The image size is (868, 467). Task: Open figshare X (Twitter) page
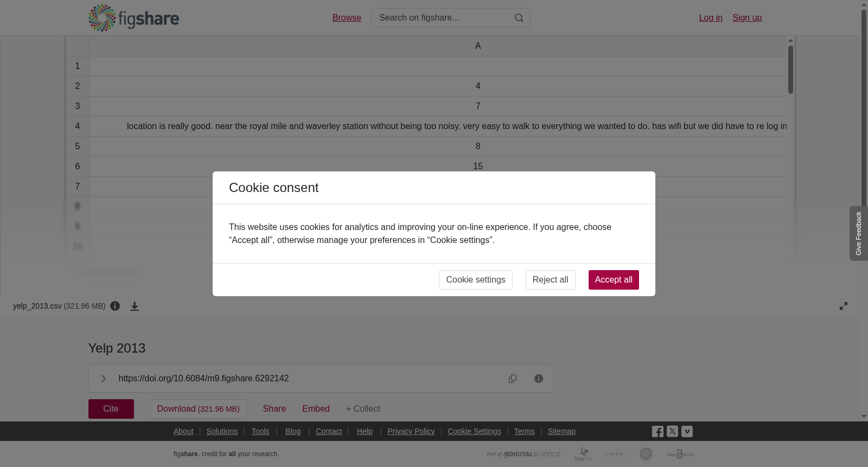pos(672,432)
